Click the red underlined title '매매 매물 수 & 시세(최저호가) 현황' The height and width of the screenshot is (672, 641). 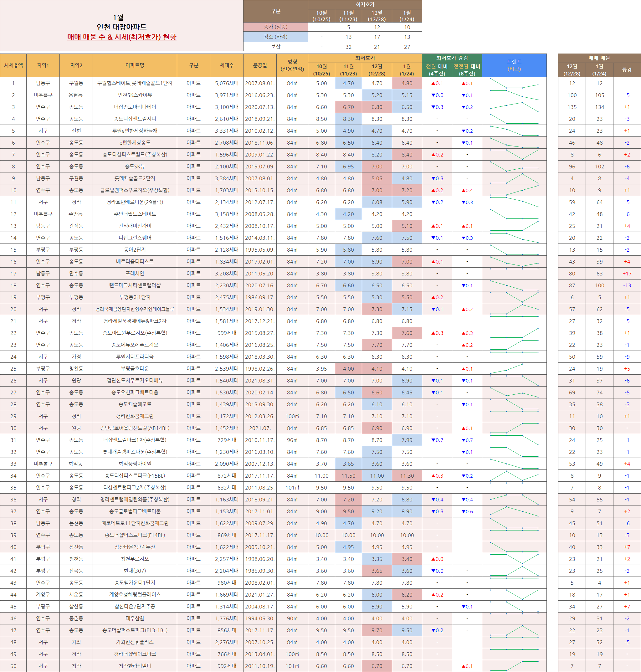tap(122, 37)
